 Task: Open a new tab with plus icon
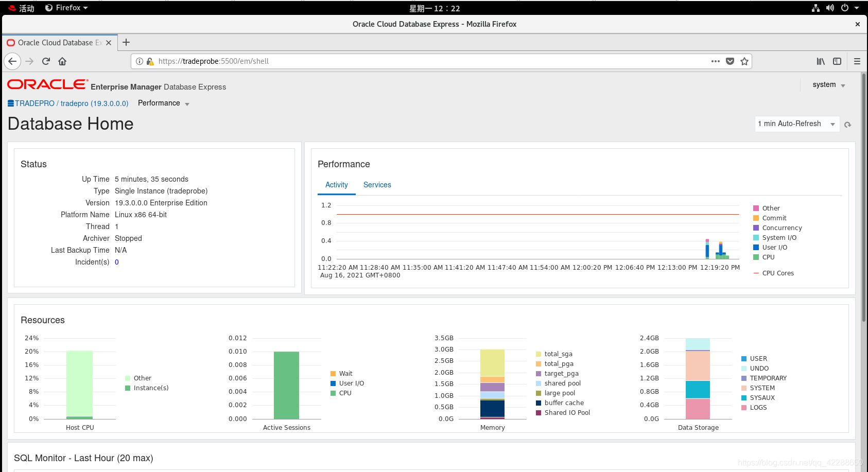coord(126,42)
